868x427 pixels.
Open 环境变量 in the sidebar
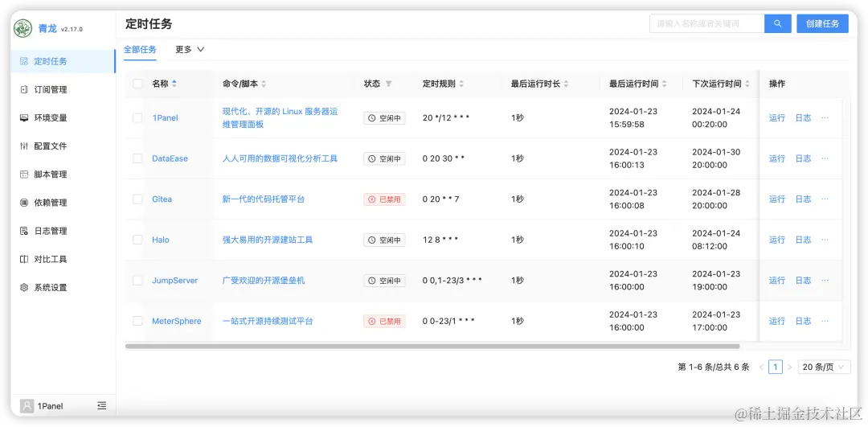(x=63, y=118)
